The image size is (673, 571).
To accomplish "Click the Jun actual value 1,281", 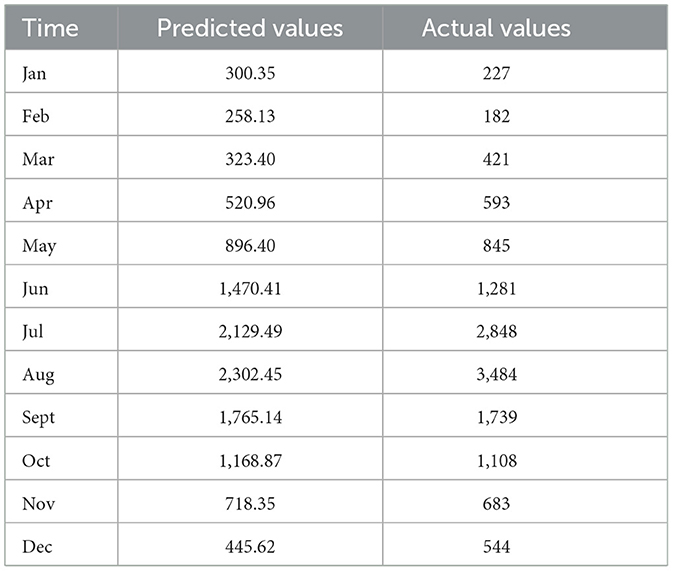I will (495, 288).
